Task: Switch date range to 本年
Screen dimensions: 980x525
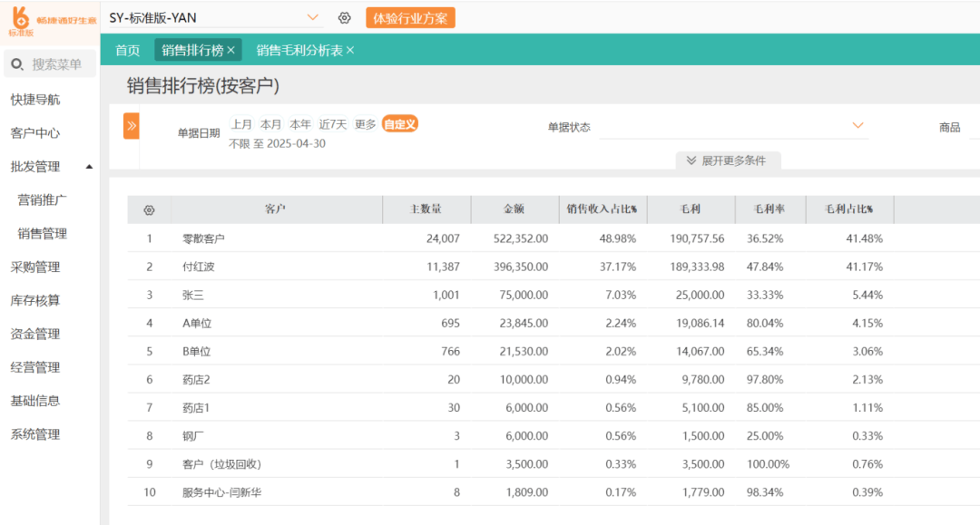Action: pos(302,125)
